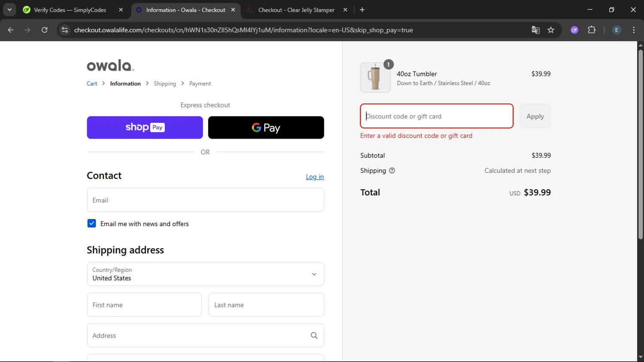The width and height of the screenshot is (644, 362).
Task: Go forward in browser history
Action: [27, 30]
